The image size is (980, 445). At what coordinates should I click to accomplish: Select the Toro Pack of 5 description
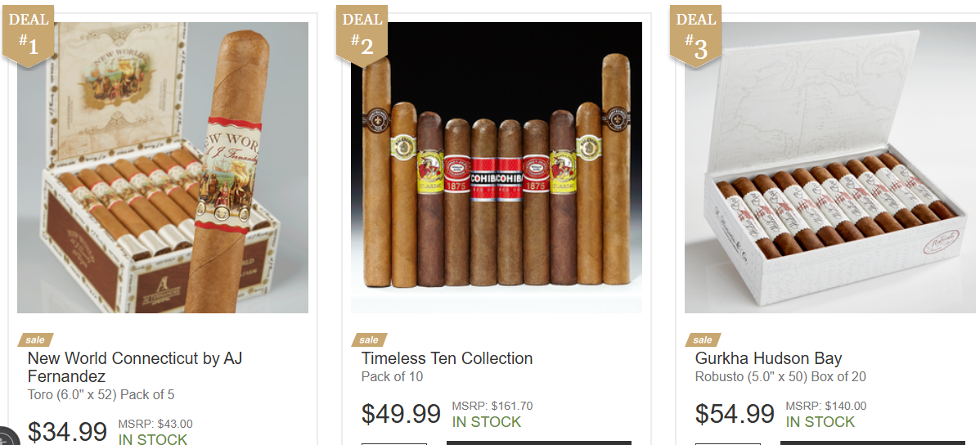pyautogui.click(x=101, y=395)
